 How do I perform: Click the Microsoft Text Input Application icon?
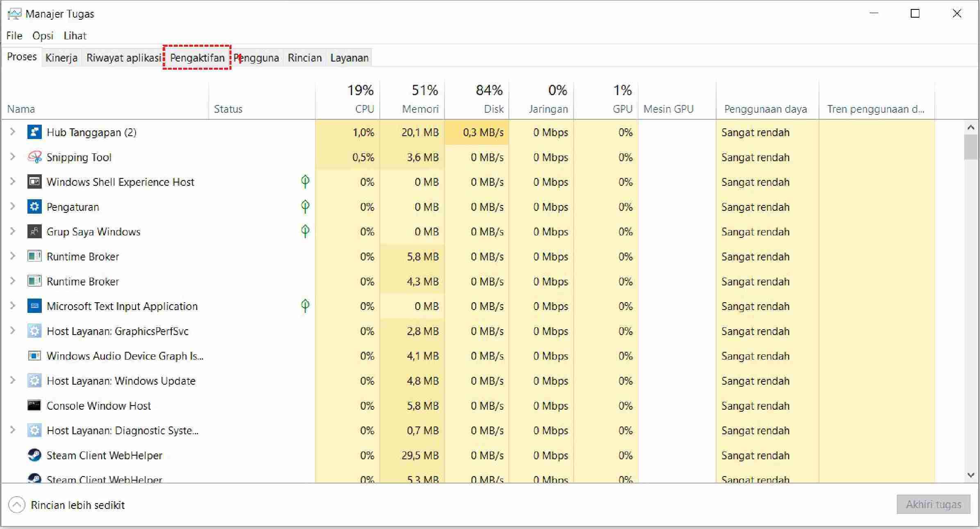click(x=34, y=306)
